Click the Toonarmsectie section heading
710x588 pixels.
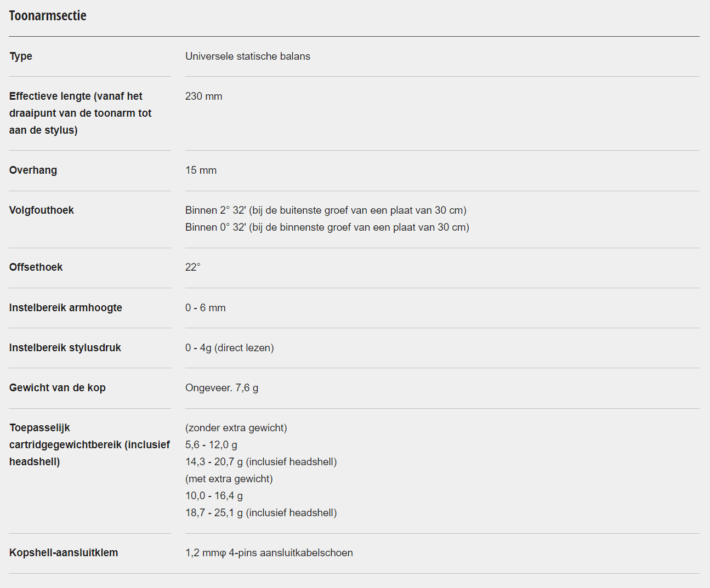coord(48,15)
